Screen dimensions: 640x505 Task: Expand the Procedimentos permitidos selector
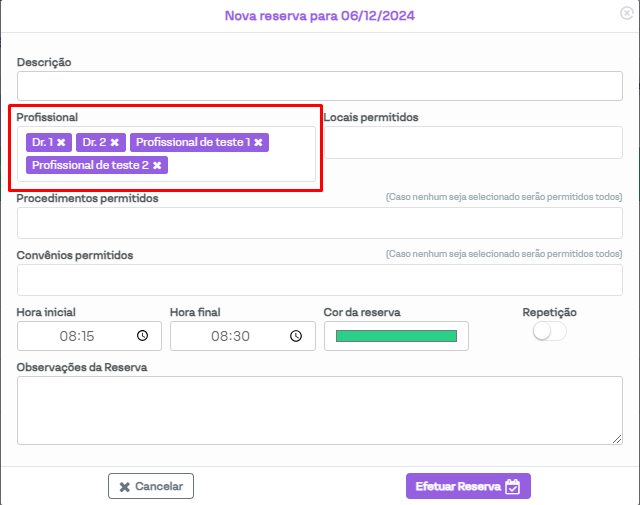click(x=319, y=223)
